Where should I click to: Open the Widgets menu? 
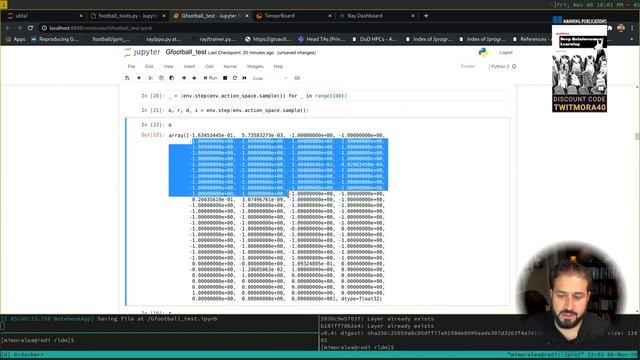(x=255, y=66)
